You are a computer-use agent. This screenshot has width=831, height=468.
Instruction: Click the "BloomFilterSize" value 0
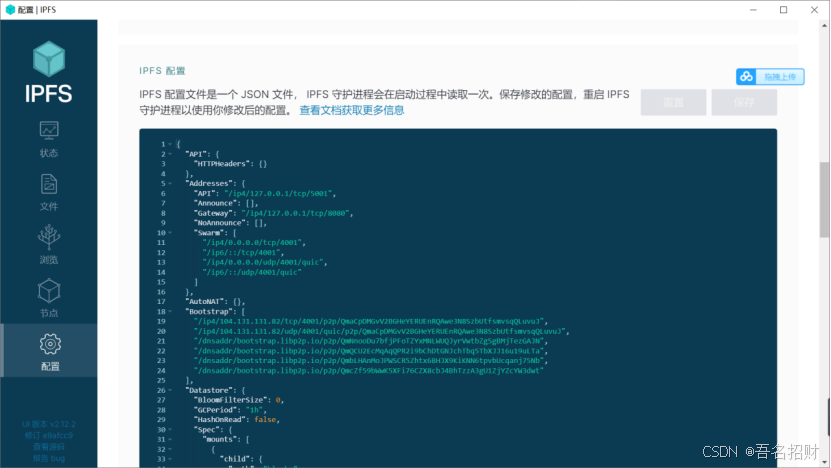click(278, 400)
